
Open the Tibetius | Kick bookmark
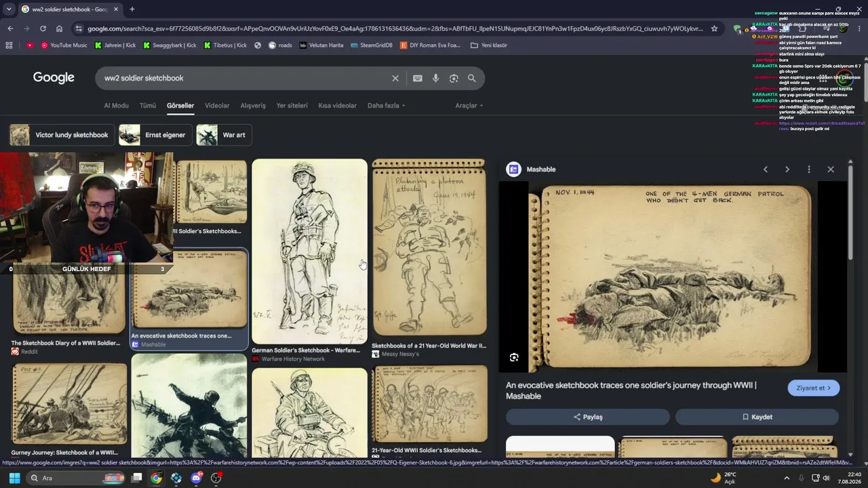225,45
